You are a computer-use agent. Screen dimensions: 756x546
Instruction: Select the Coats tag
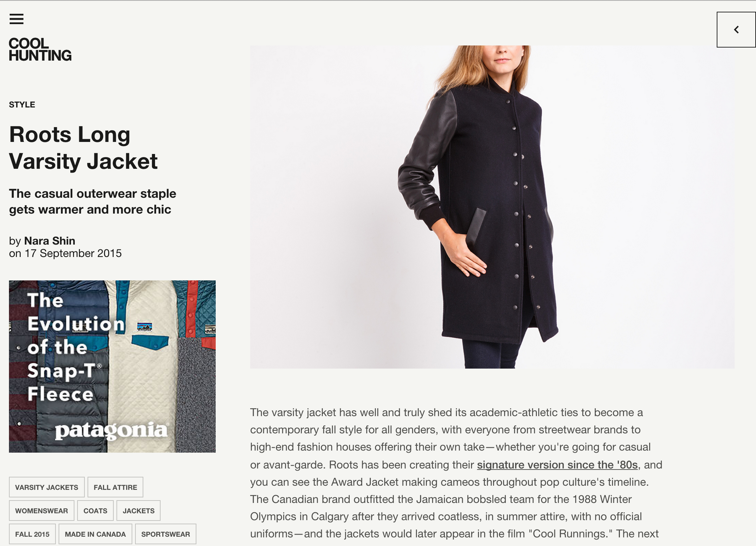(x=95, y=511)
